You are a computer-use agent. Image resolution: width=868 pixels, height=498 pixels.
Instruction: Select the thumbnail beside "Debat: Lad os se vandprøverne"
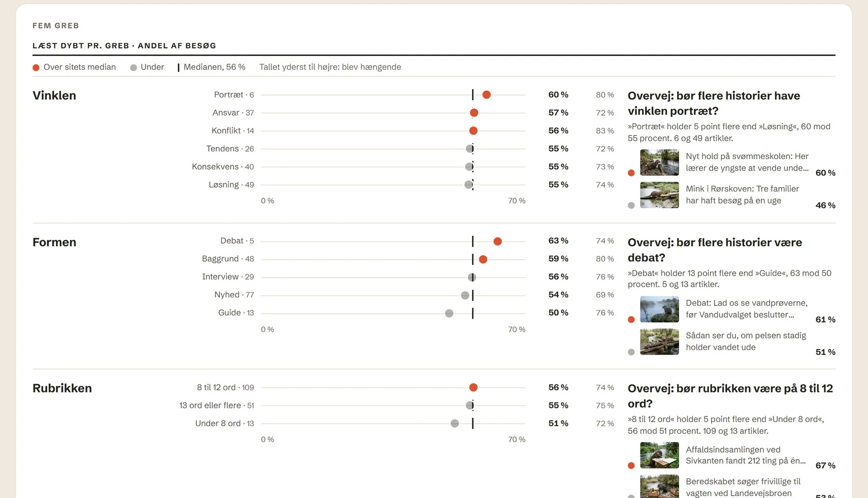(x=659, y=309)
